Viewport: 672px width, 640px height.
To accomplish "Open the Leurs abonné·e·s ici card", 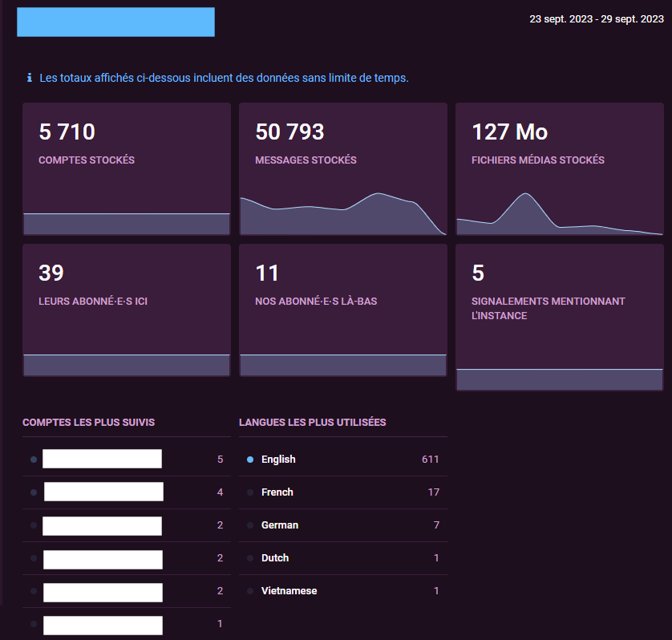I will [126, 310].
